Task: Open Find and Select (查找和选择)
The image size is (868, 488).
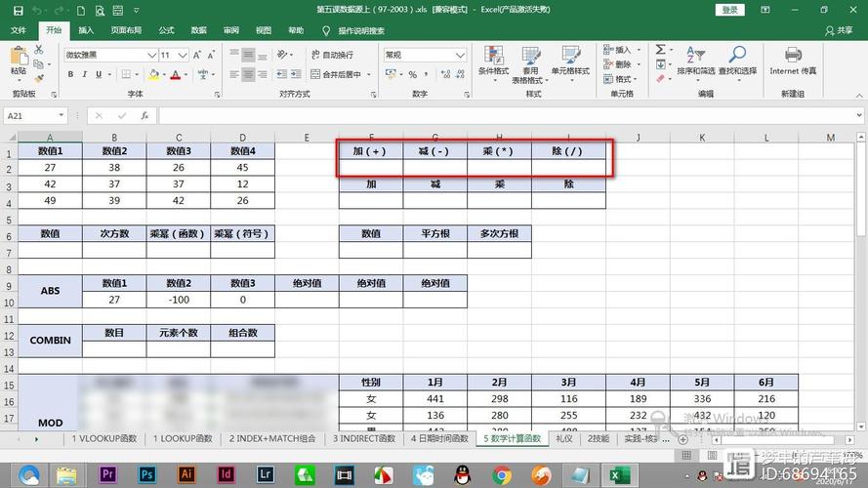Action: [737, 62]
